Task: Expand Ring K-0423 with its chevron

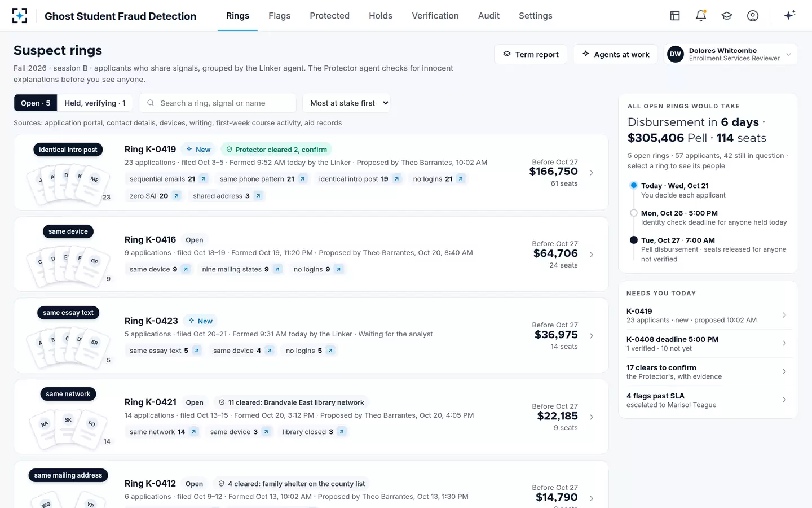Action: pos(592,336)
